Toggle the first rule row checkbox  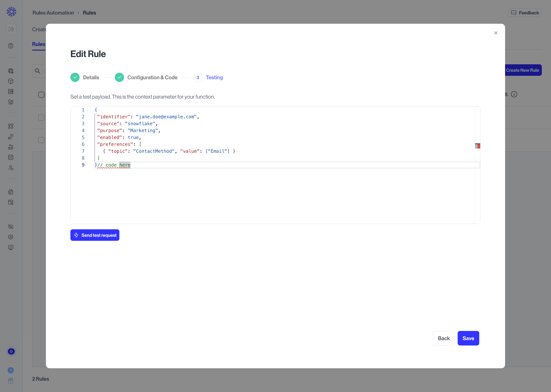click(41, 118)
